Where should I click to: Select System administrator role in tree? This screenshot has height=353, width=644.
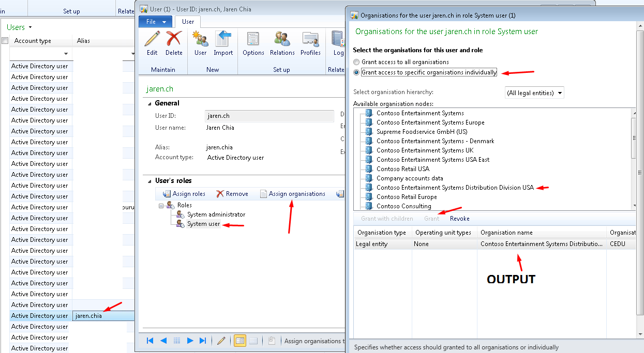[216, 214]
